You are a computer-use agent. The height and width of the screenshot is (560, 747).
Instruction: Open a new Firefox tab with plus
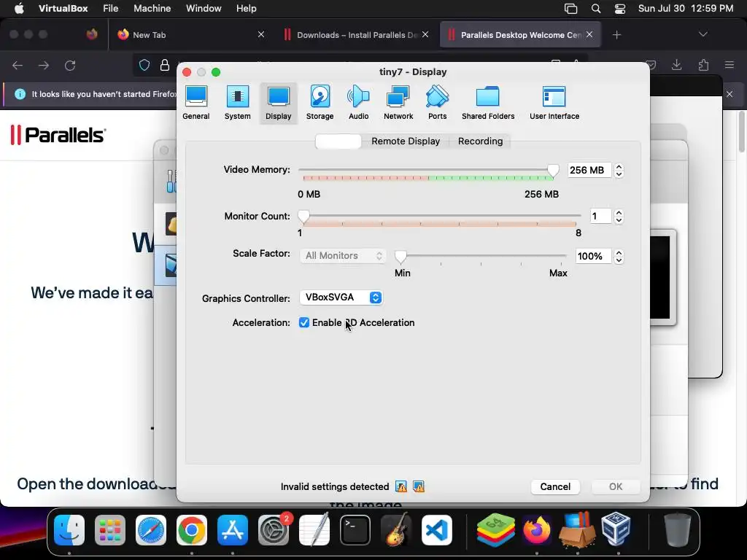point(616,35)
